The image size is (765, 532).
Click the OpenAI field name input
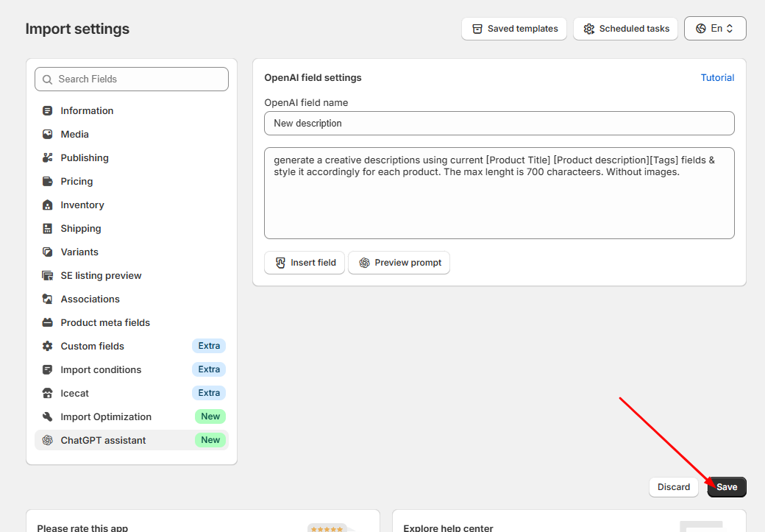pyautogui.click(x=499, y=124)
